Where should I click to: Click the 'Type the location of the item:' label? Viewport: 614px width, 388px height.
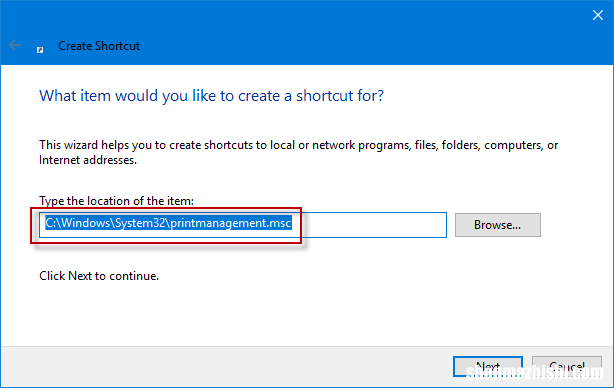[116, 201]
